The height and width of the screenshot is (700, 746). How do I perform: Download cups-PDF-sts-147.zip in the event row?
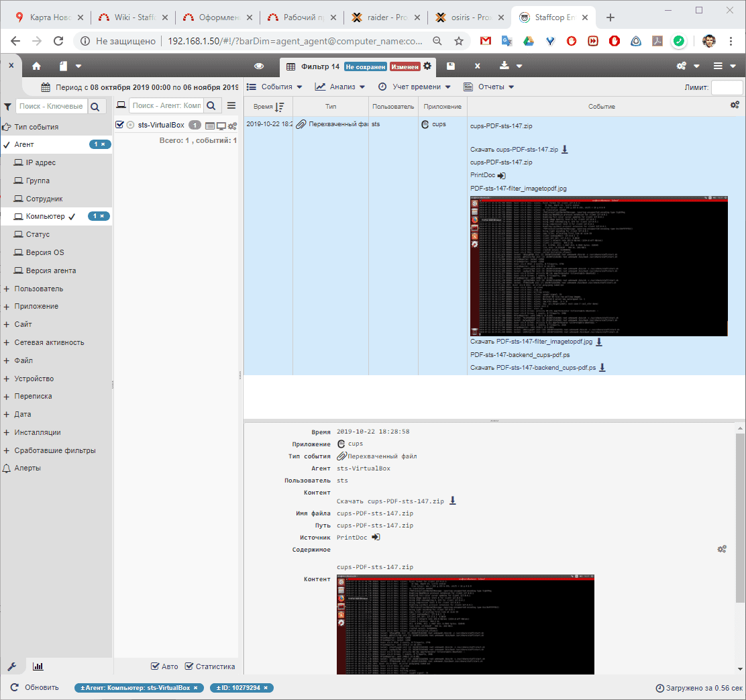[564, 150]
